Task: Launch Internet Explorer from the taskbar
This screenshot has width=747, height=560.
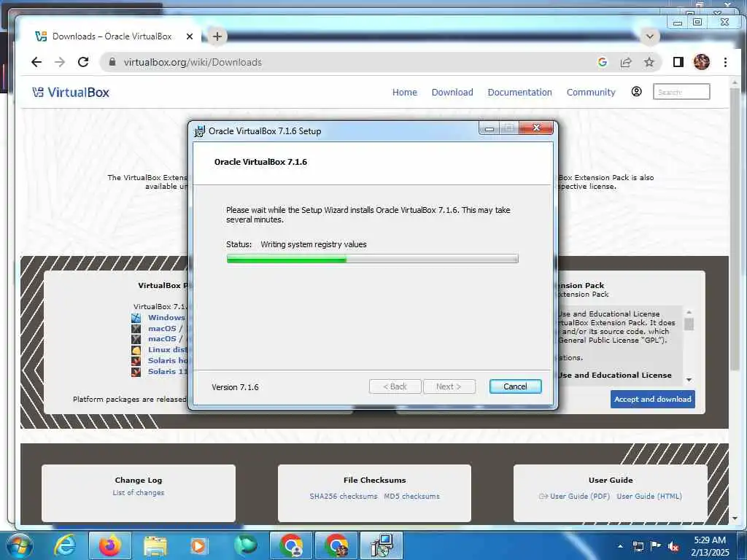Action: [x=64, y=545]
